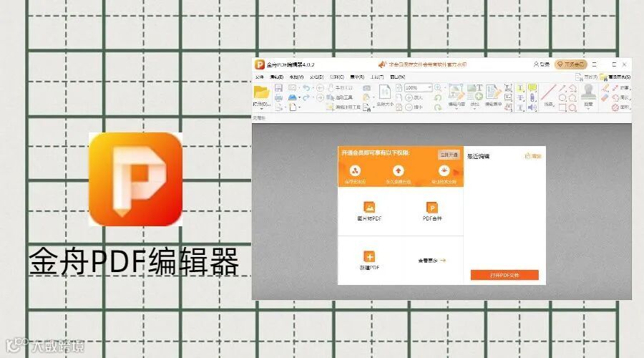Expand the arrow below the 打开 open button
Viewport: 644px width, 358px height.
[x=262, y=109]
